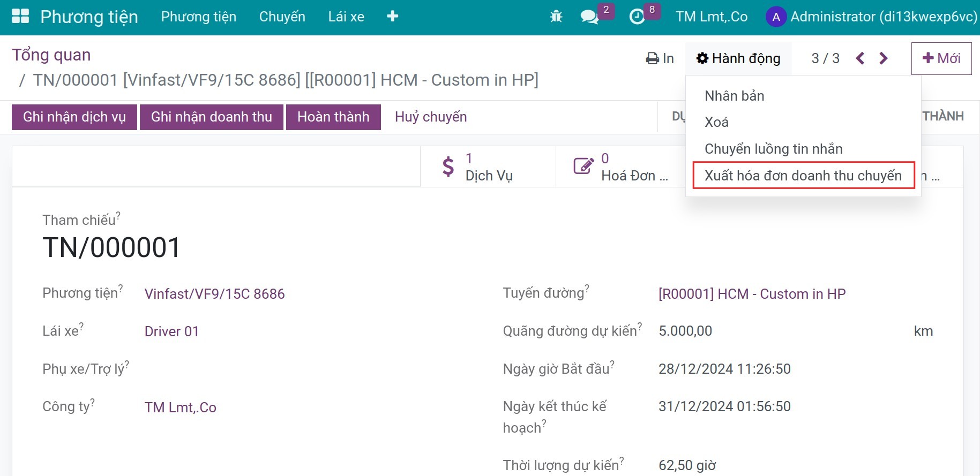Click the Hoá Đơn edit-pencil stat button
Viewport: 980px width, 476px height.
(620, 167)
